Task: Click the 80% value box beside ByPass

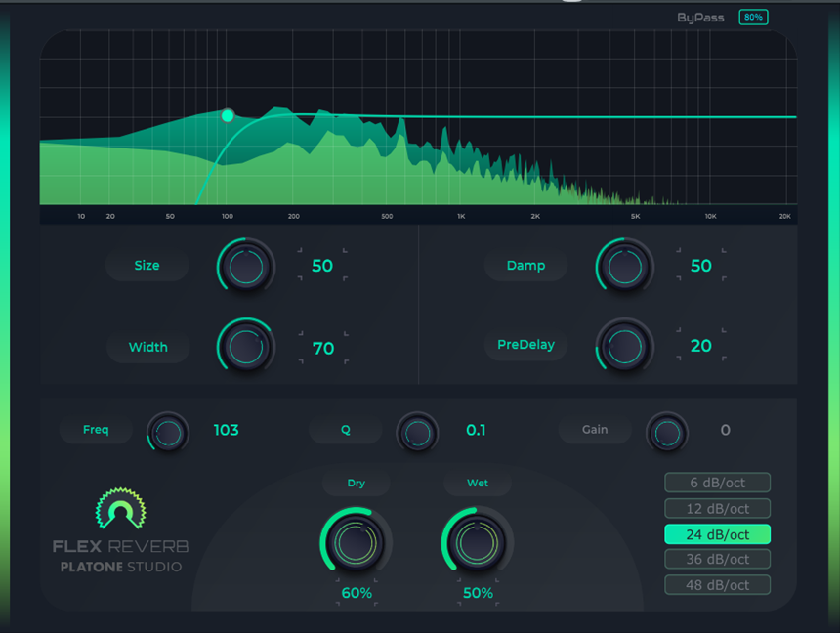Action: [x=753, y=18]
